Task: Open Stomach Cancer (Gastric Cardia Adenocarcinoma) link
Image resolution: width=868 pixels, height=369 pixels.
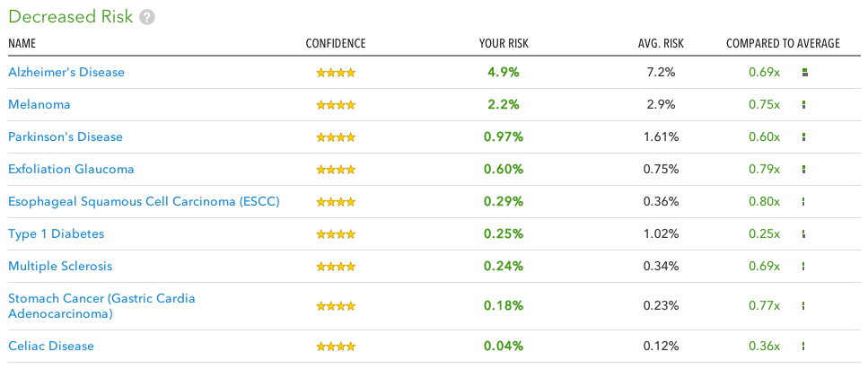Action: [101, 306]
